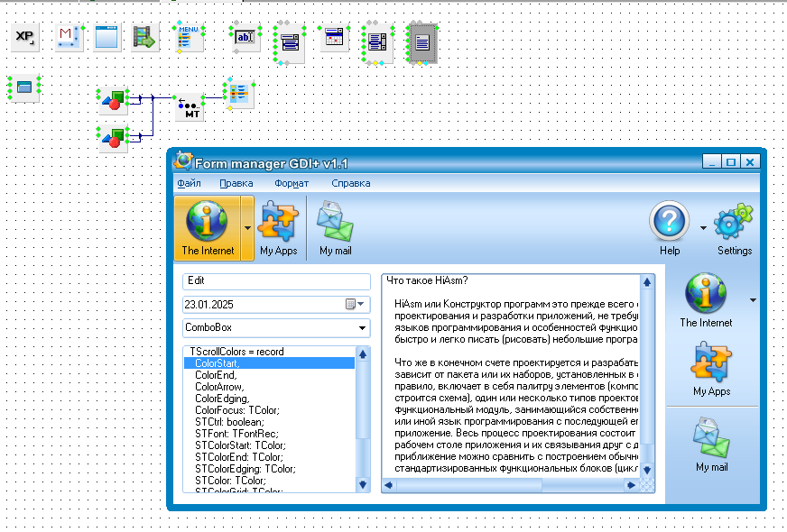Click list box scroll down arrow
Screen dimensions: 787x532
(363, 484)
